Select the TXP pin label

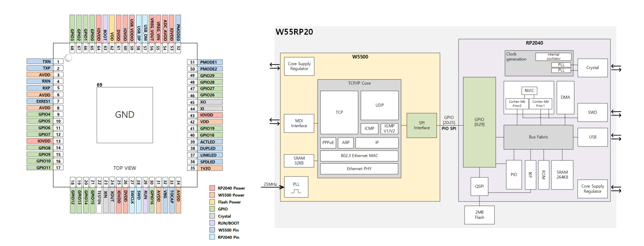(40, 68)
